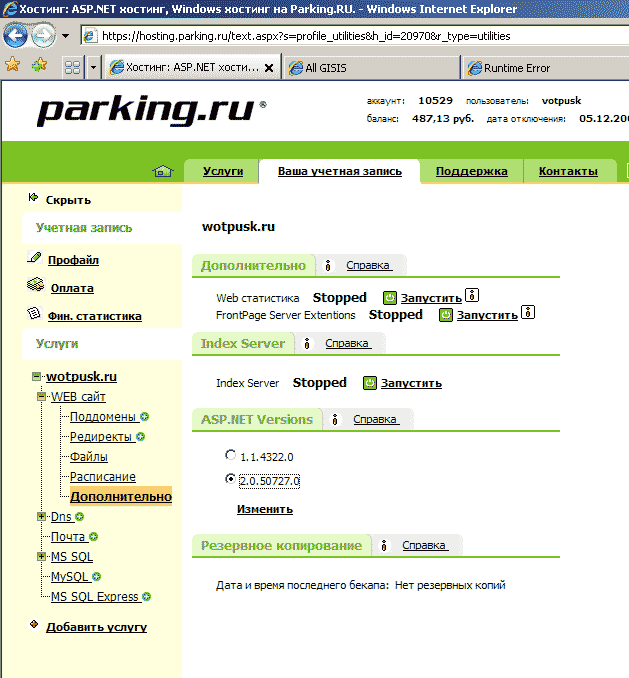Select ASP.NET version 2.0.50727.0 radio button

coord(230,479)
